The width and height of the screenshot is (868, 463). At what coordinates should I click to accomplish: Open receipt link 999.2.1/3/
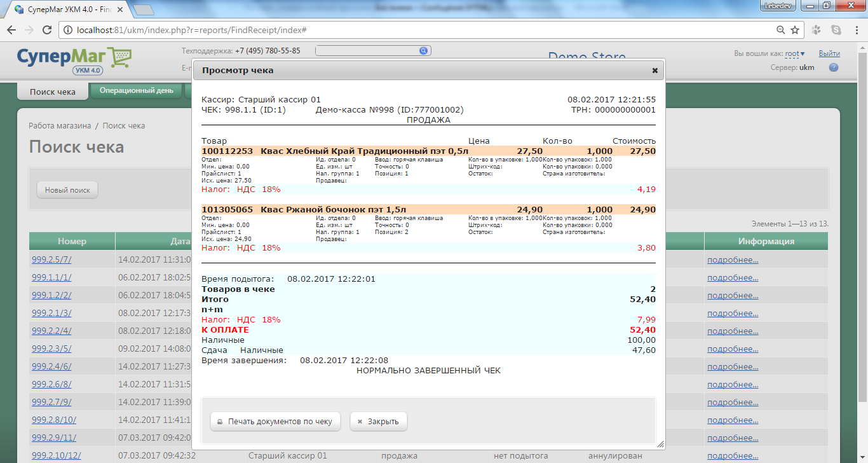pyautogui.click(x=51, y=313)
